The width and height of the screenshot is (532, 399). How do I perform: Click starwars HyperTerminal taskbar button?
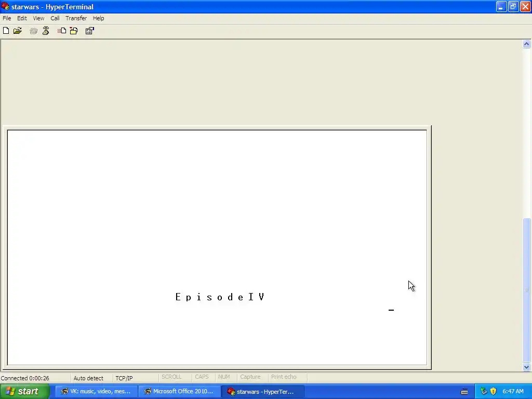pyautogui.click(x=262, y=392)
